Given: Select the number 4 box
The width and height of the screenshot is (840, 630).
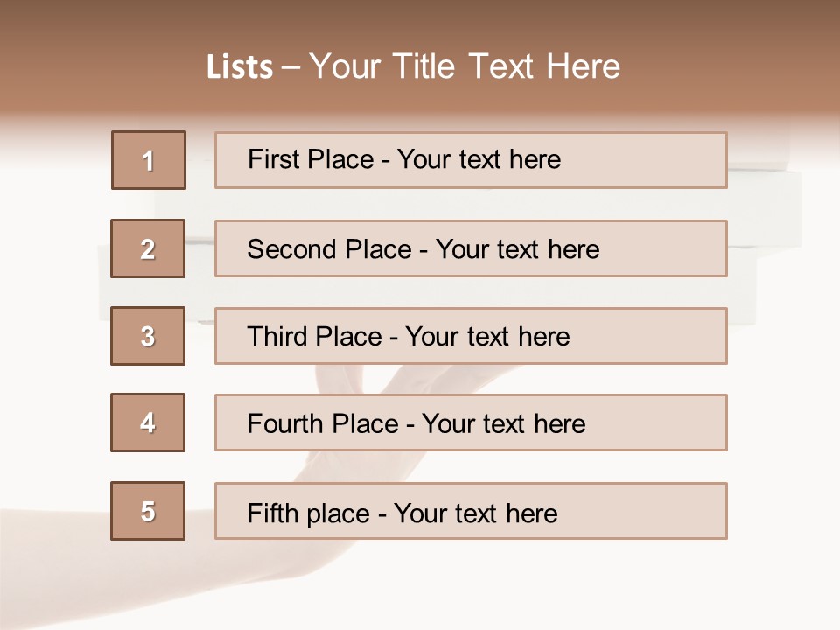Looking at the screenshot, I should tap(148, 423).
